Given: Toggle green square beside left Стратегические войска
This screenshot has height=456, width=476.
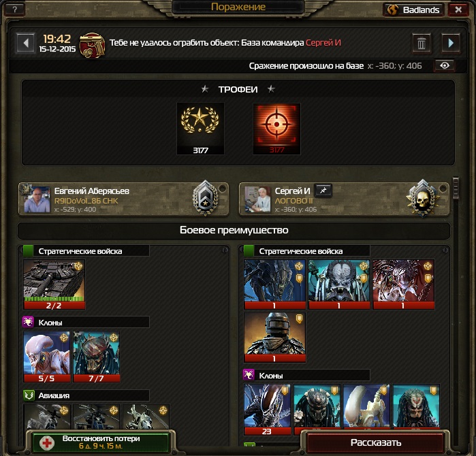Looking at the screenshot, I should click(28, 251).
